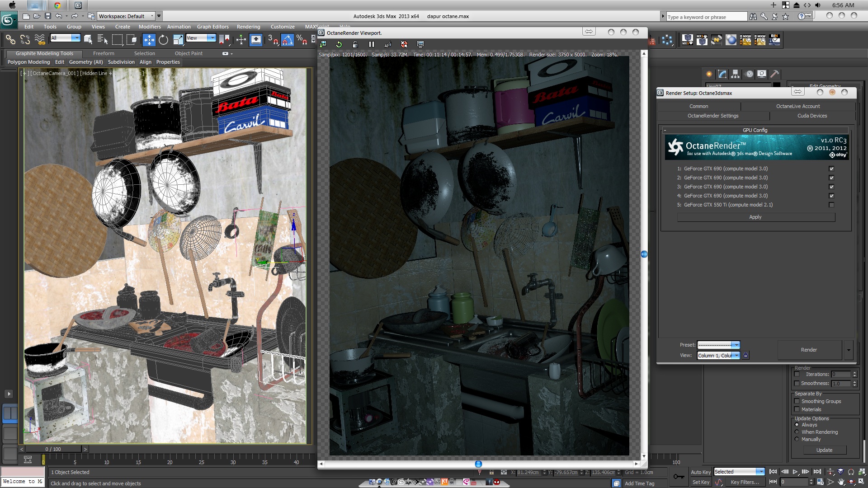Viewport: 868px width, 488px height.
Task: Click the Render button in Render Setup
Action: (x=808, y=350)
